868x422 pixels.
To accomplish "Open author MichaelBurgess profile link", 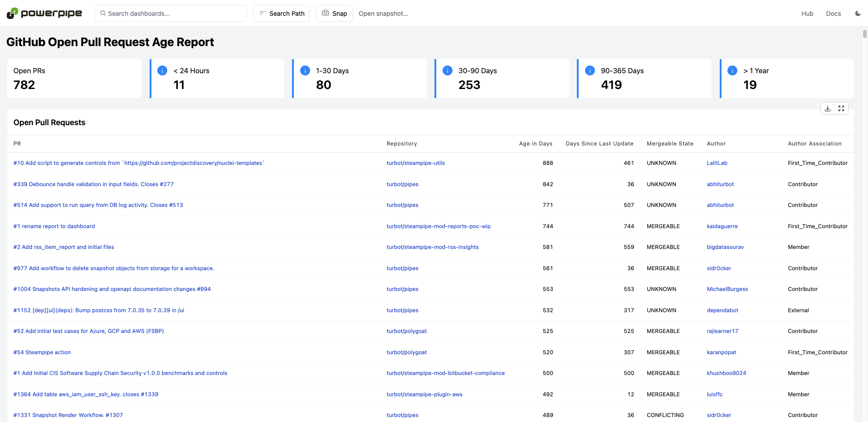I will point(727,289).
